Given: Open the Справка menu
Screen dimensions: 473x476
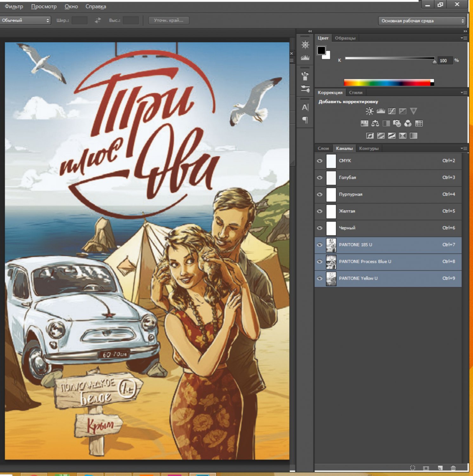Looking at the screenshot, I should click(96, 6).
